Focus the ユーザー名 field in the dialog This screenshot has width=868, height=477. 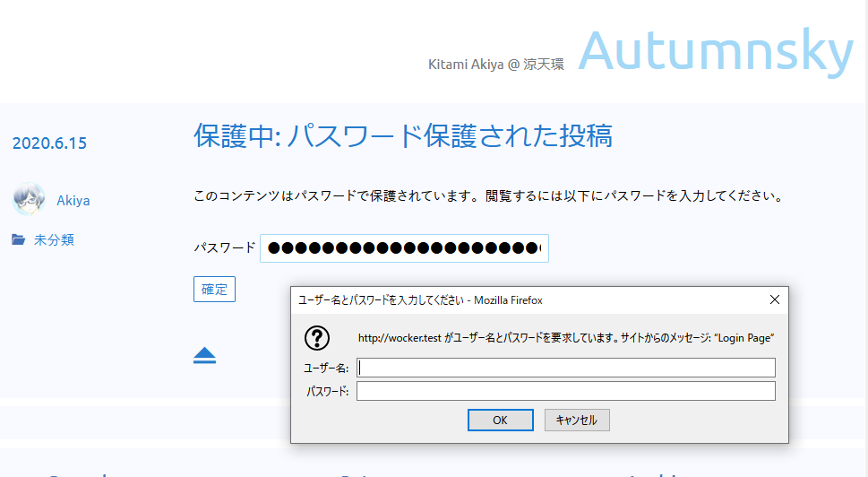pos(565,368)
